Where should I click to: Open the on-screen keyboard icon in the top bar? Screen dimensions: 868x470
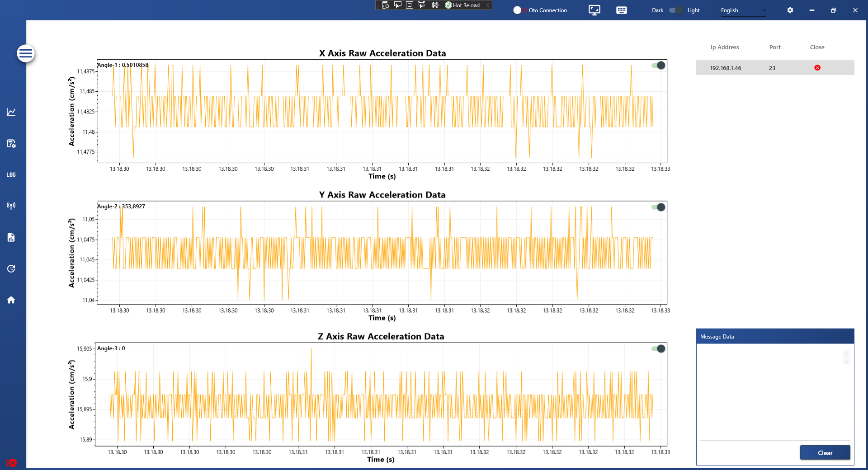click(621, 9)
